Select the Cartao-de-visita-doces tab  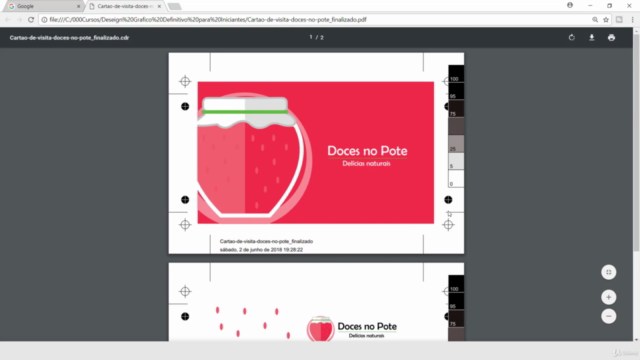[124, 6]
